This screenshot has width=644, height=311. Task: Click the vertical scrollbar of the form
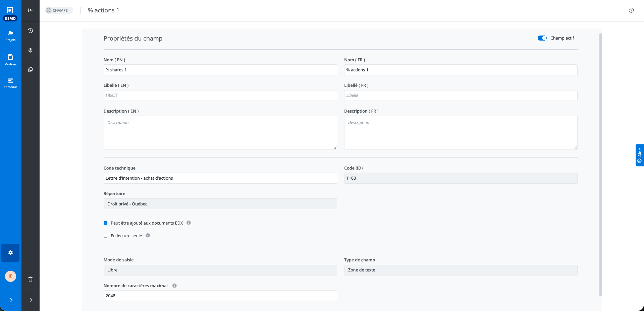(x=600, y=164)
